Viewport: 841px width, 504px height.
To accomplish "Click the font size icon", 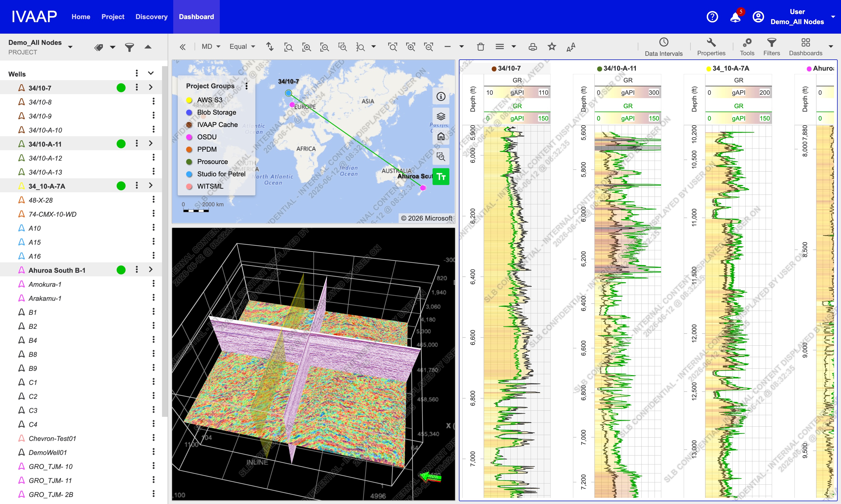I will pos(571,47).
